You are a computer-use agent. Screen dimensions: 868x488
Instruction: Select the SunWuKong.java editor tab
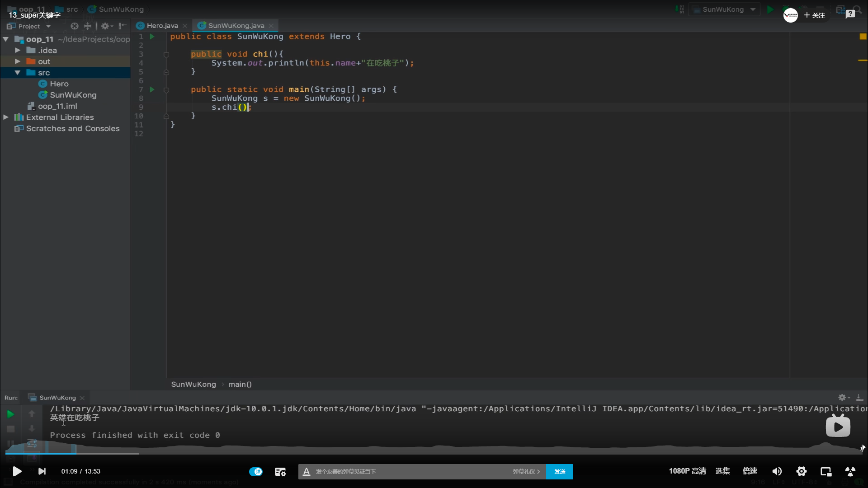point(236,26)
